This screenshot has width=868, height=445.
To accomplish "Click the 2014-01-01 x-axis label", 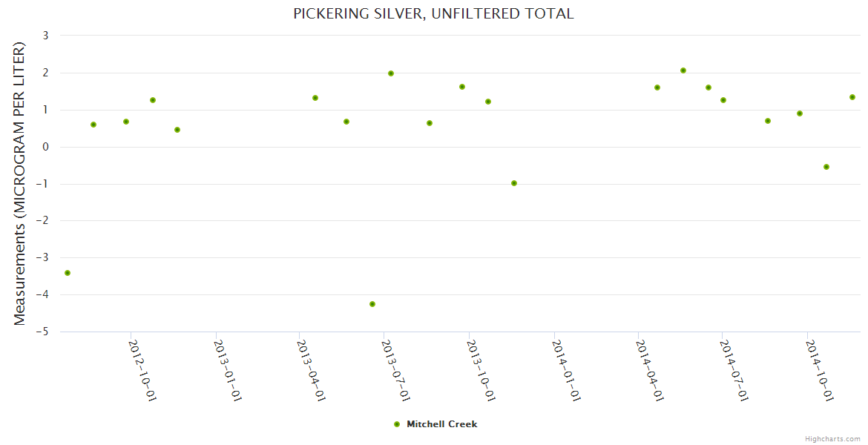I will (567, 369).
